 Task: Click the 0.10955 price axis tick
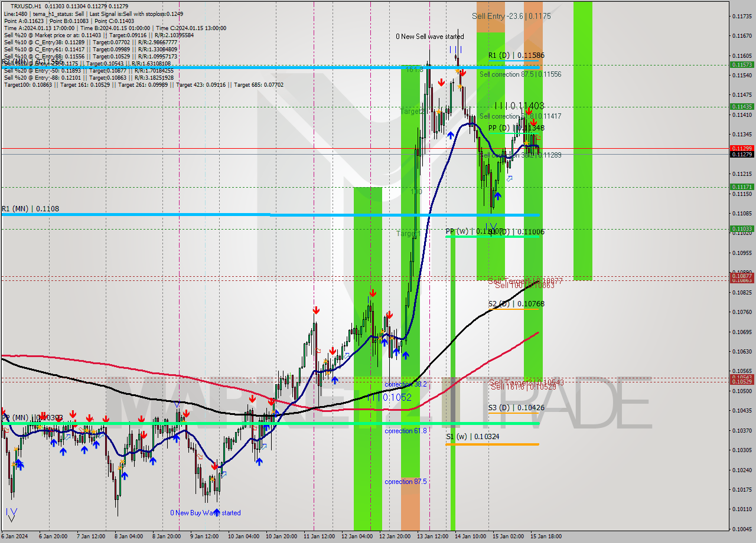coord(741,253)
